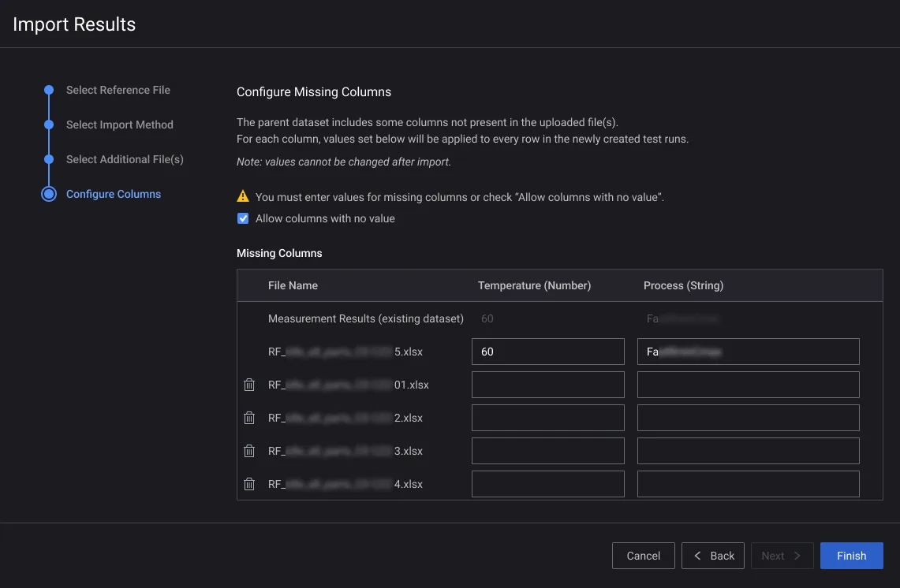
Task: Uncheck Allow columns with no value
Action: click(243, 218)
